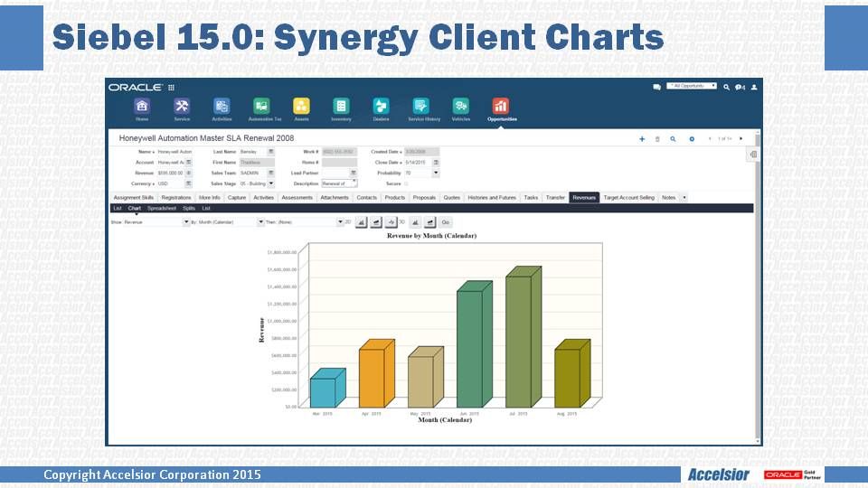Open the Show Revenue dropdown

186,221
